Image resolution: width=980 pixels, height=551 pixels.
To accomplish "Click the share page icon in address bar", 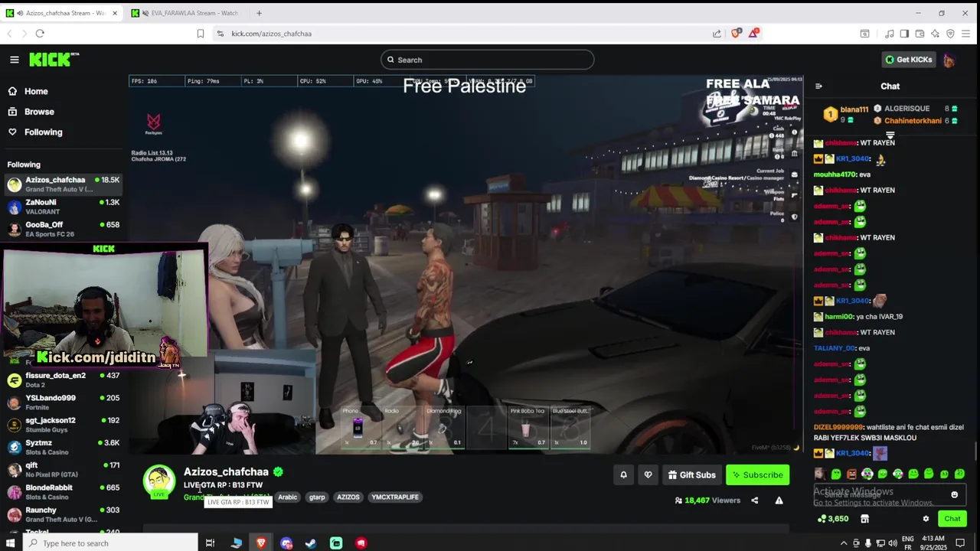I will pyautogui.click(x=717, y=34).
